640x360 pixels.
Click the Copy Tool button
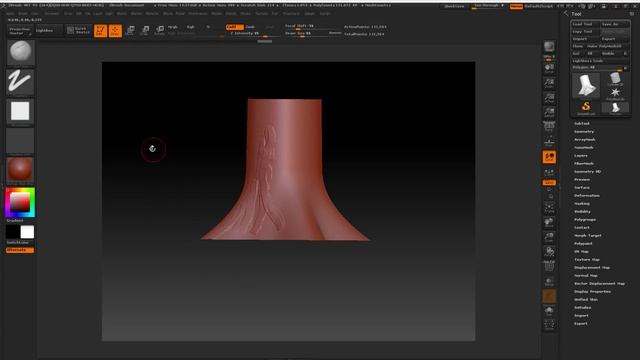(x=585, y=31)
